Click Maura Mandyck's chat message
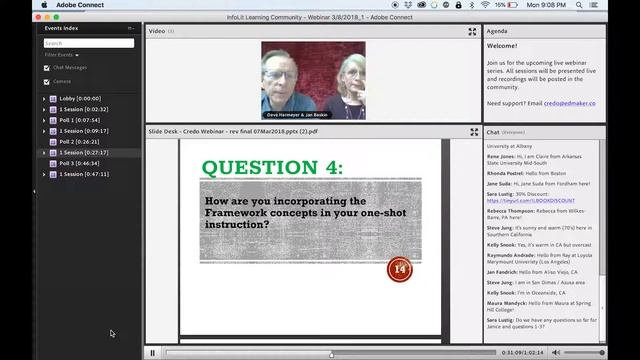Screen dimensions: 640x360 click(x=539, y=307)
